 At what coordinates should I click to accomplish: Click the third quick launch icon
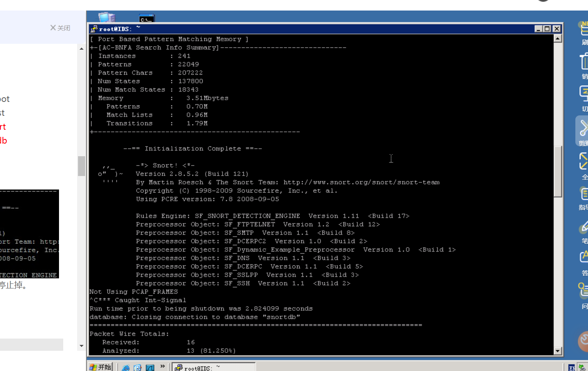coord(150,368)
